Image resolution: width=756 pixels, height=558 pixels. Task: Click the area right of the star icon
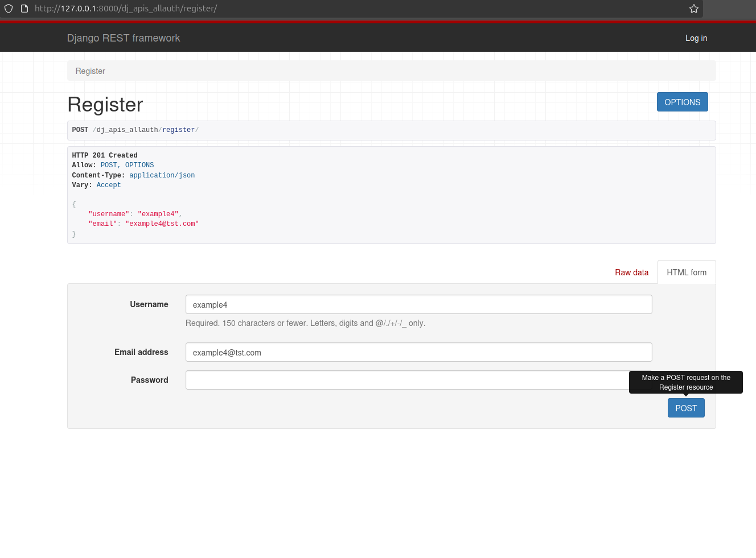[x=729, y=9]
